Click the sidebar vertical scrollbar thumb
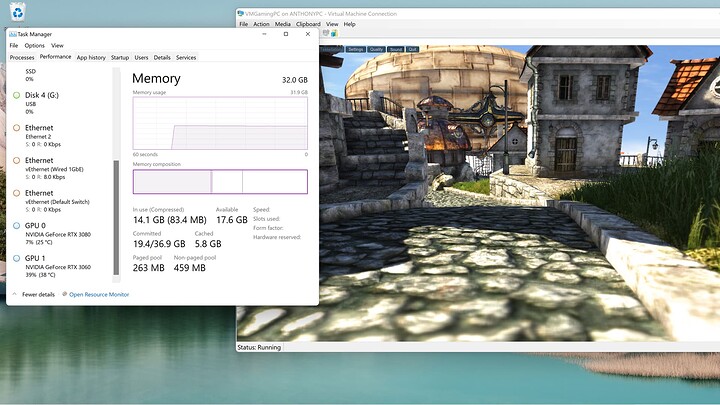The height and width of the screenshot is (405, 720). tap(116, 217)
